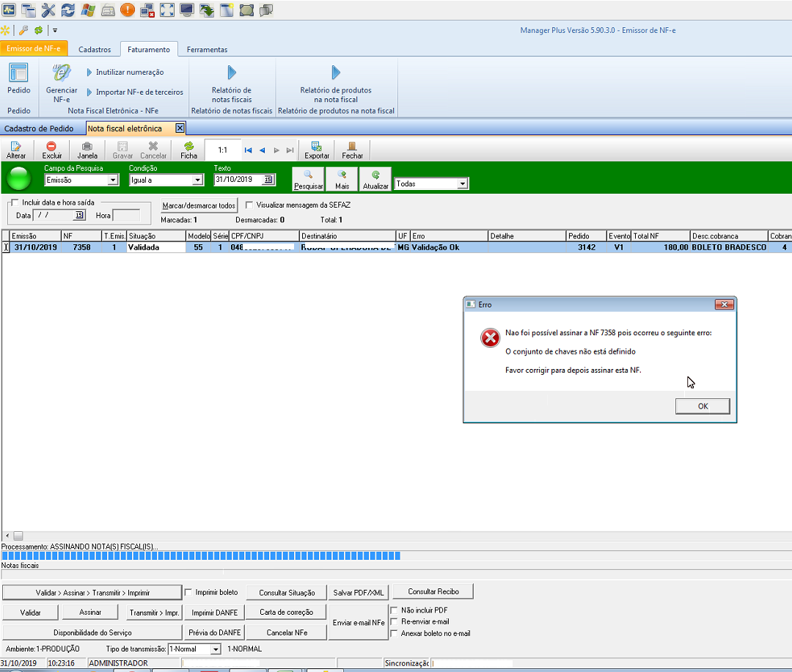The width and height of the screenshot is (792, 672).
Task: Expand the Campo da Pesquisa dropdown
Action: (112, 180)
